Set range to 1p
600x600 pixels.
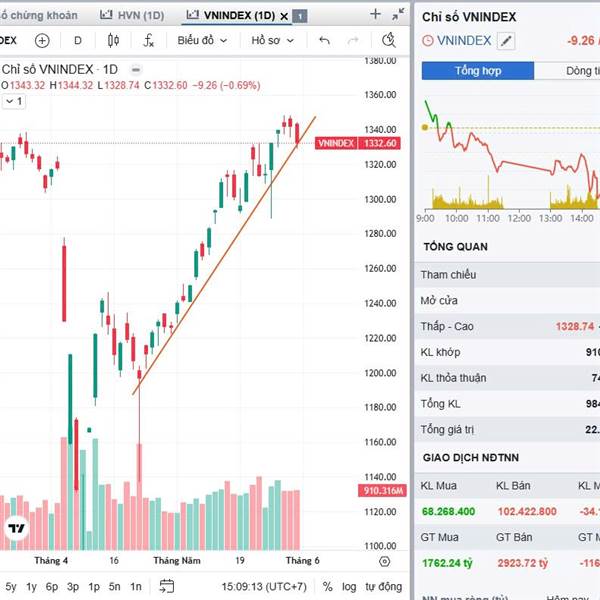94,587
